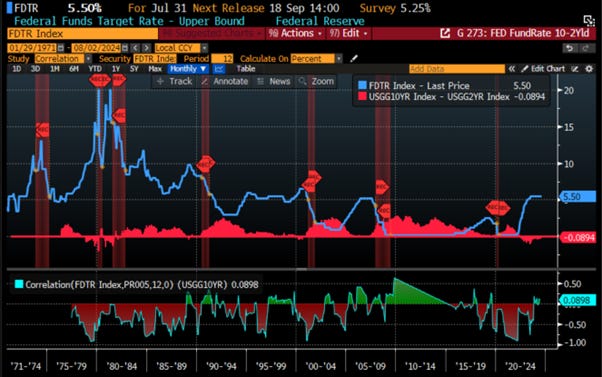
Task: Open the start date calendar picker
Action: (x=61, y=48)
